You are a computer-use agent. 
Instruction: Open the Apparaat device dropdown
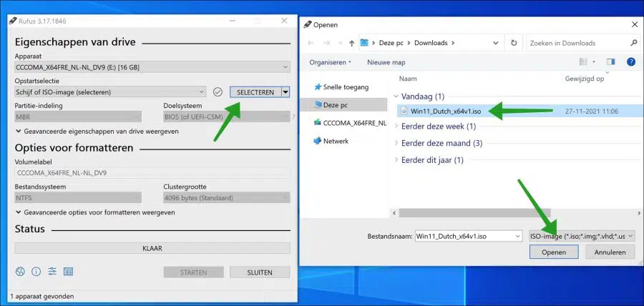click(286, 67)
